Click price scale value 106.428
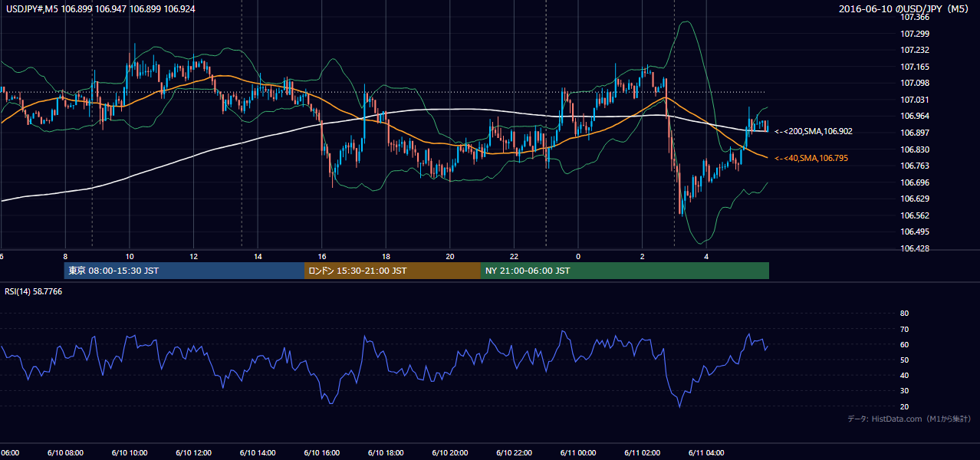 point(916,248)
